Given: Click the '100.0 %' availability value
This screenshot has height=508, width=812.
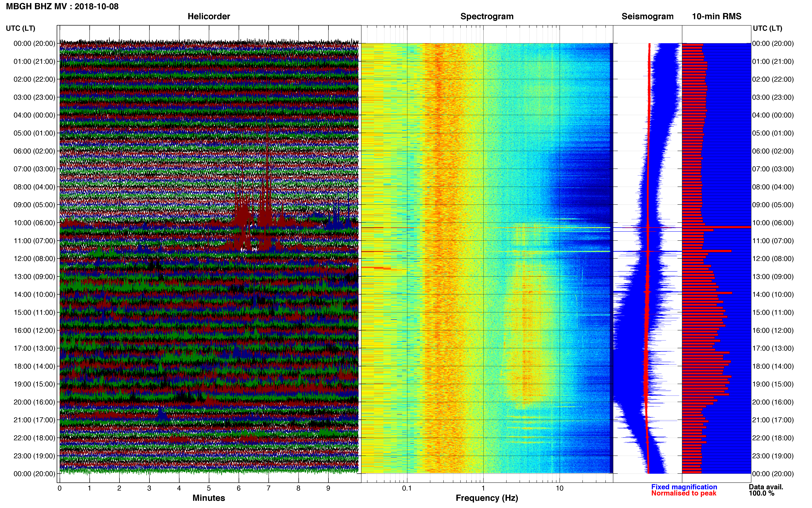Looking at the screenshot, I should 761,493.
